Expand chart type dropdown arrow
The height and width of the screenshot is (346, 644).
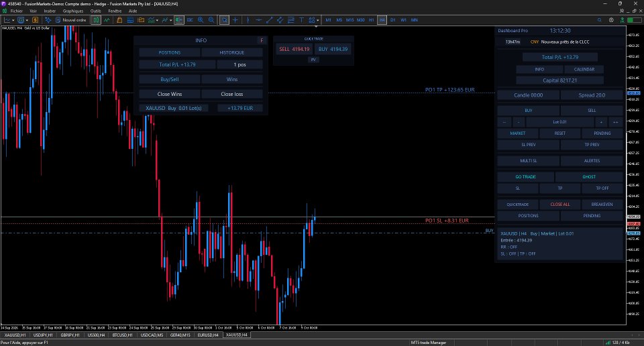(13, 20)
